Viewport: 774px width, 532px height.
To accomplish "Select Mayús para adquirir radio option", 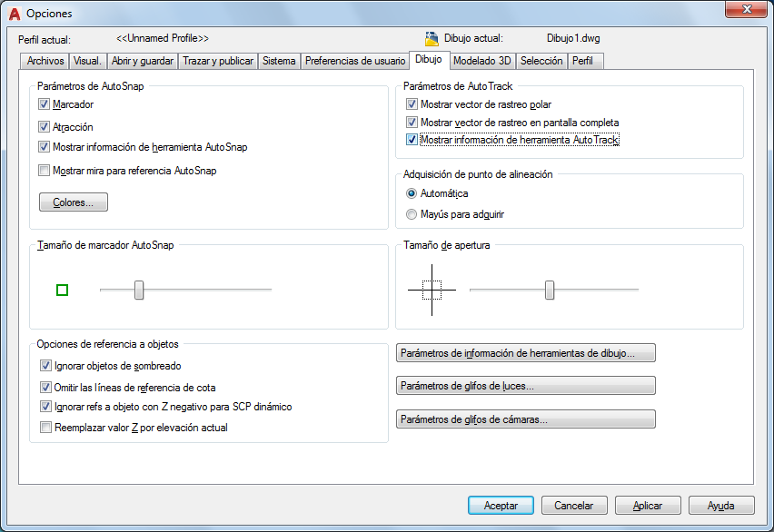I will 412,214.
